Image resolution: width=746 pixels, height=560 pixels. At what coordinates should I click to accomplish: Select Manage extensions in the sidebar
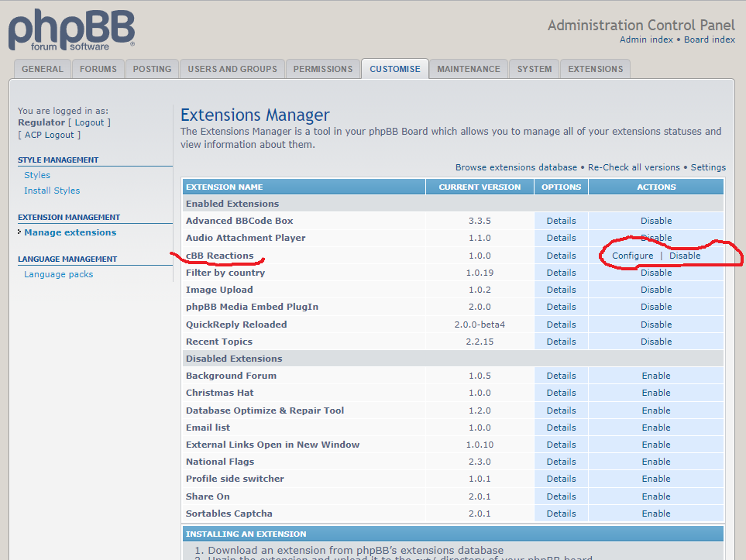pyautogui.click(x=70, y=232)
